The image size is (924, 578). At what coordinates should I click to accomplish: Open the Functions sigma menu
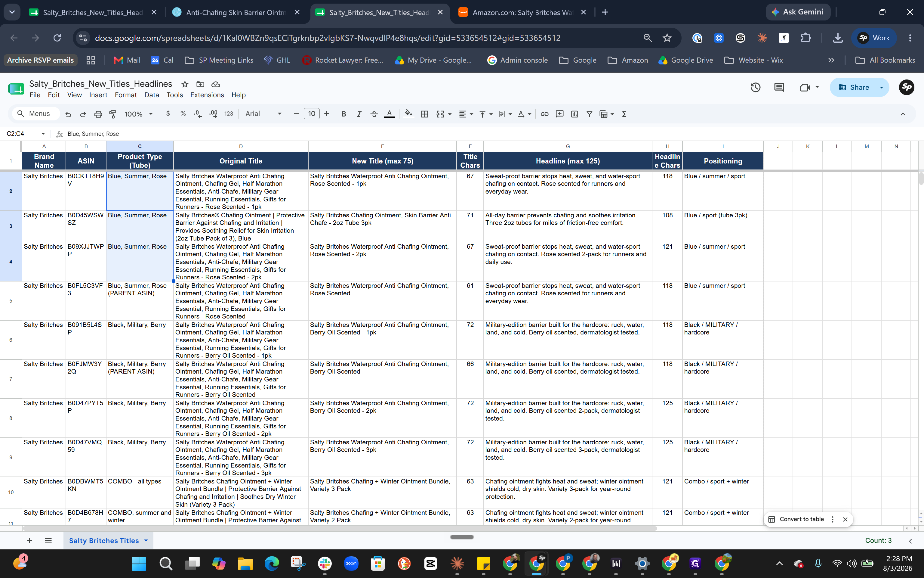click(x=624, y=114)
